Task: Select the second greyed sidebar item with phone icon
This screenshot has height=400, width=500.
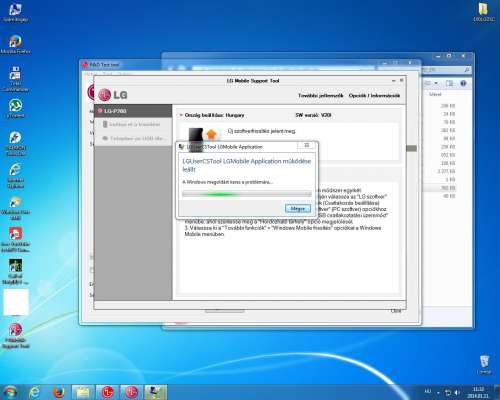Action: click(x=133, y=124)
